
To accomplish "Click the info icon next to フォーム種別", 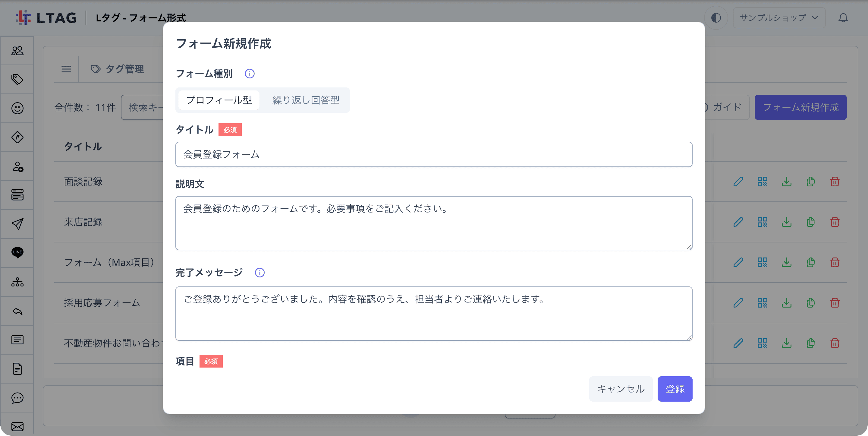I will coord(250,74).
